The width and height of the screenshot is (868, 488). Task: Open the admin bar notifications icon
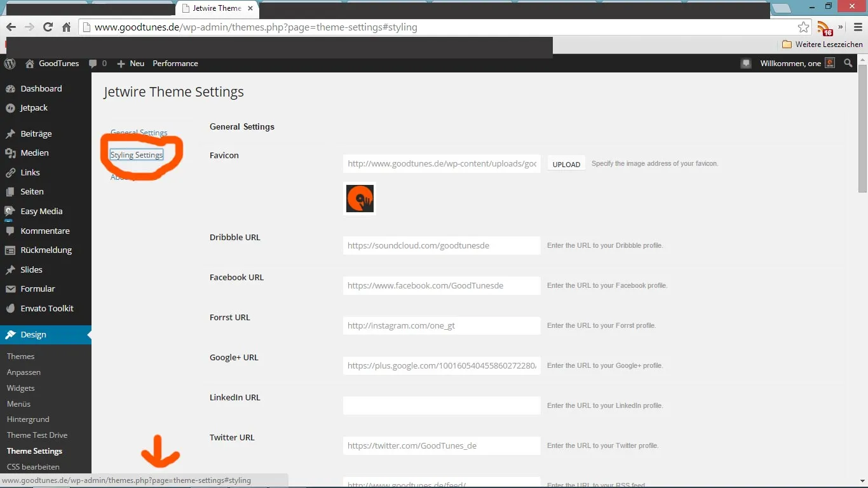click(x=746, y=64)
